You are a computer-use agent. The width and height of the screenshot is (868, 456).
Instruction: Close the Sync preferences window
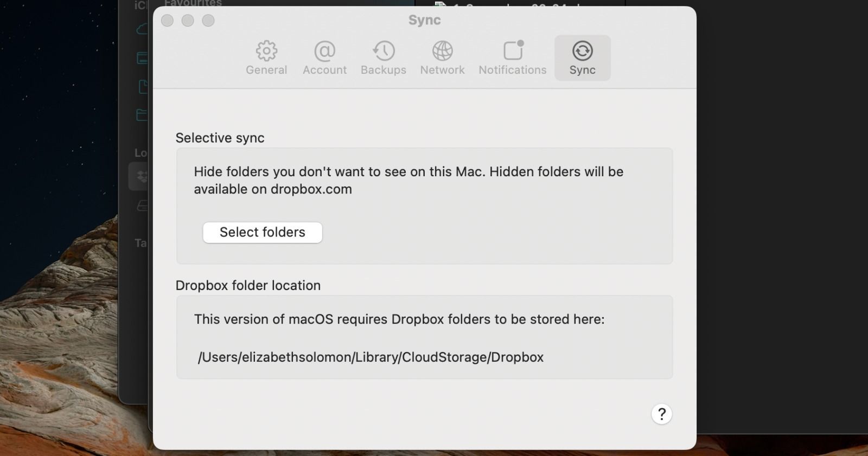click(168, 21)
